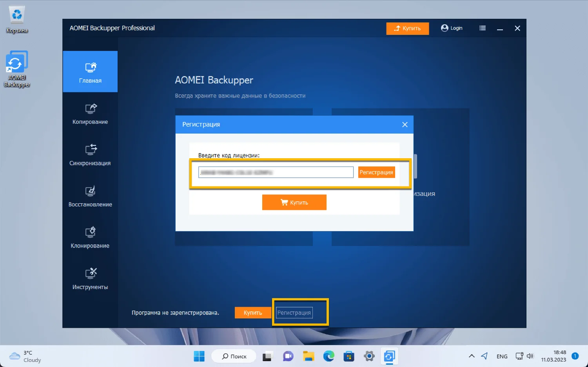The height and width of the screenshot is (367, 588).
Task: Close the AOMEI Backupper main window
Action: 517,28
